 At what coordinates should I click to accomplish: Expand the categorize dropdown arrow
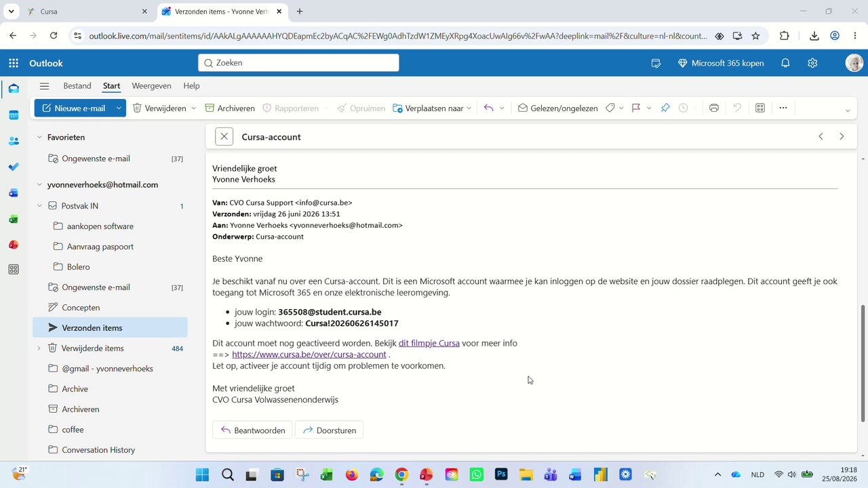pyautogui.click(x=622, y=108)
